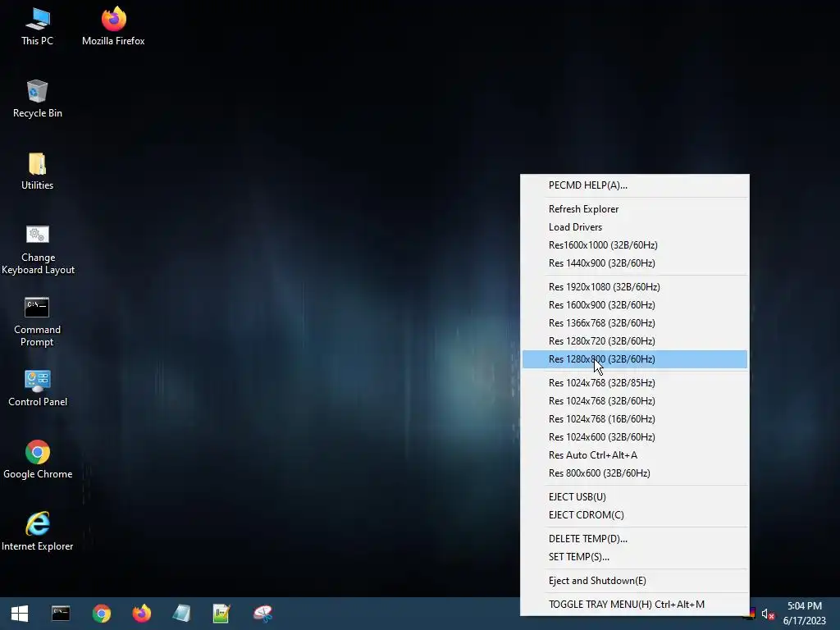Select Control Panel desktop icon

[x=38, y=388]
